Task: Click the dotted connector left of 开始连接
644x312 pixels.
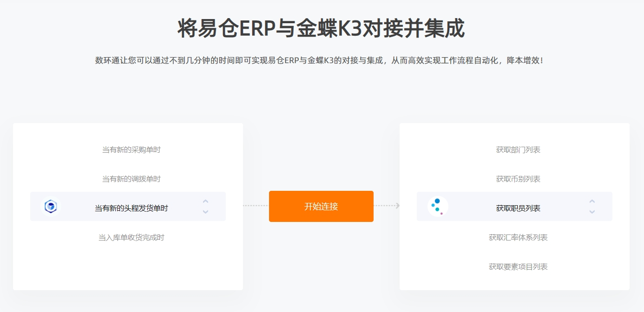Action: (256, 206)
